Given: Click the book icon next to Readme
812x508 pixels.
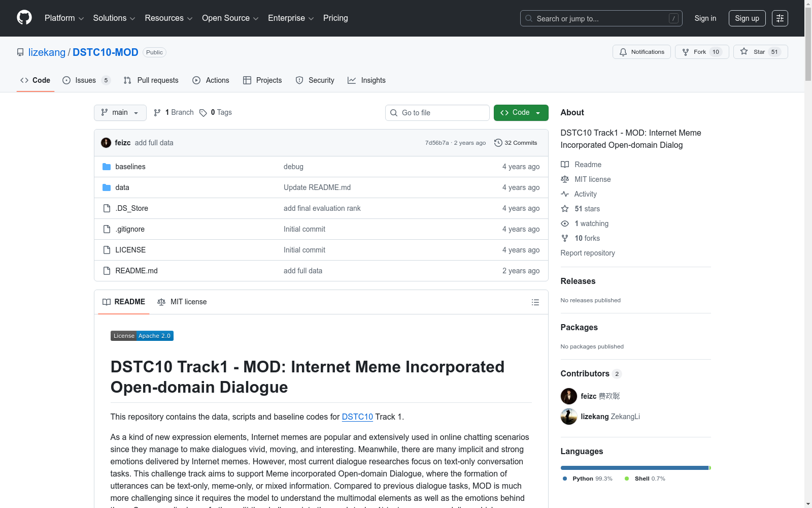Looking at the screenshot, I should (565, 165).
